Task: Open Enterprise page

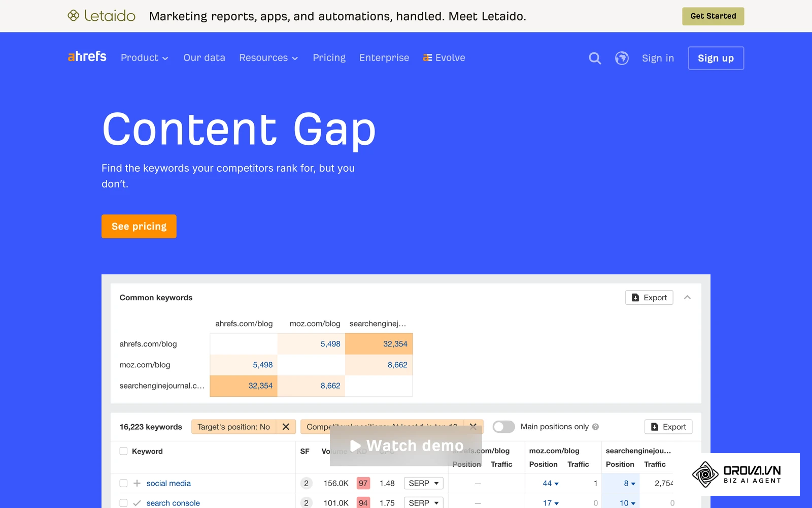Action: click(x=384, y=58)
